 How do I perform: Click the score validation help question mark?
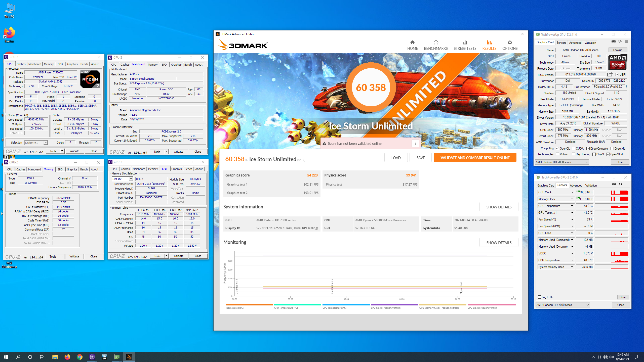pyautogui.click(x=415, y=143)
